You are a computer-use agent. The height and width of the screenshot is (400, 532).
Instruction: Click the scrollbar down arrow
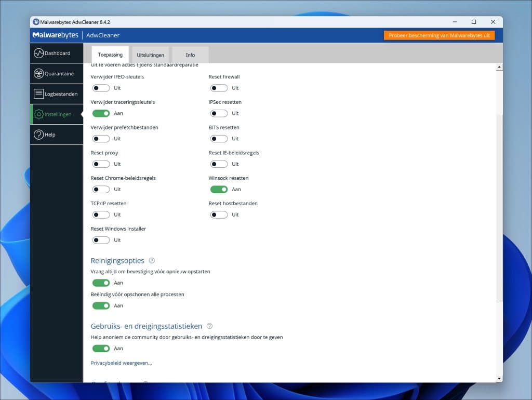(499, 379)
